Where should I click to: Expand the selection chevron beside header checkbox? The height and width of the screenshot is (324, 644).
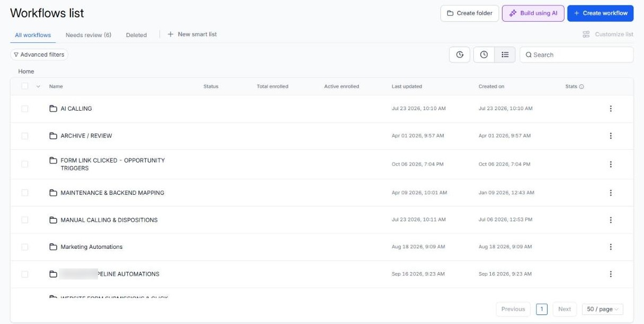point(38,86)
